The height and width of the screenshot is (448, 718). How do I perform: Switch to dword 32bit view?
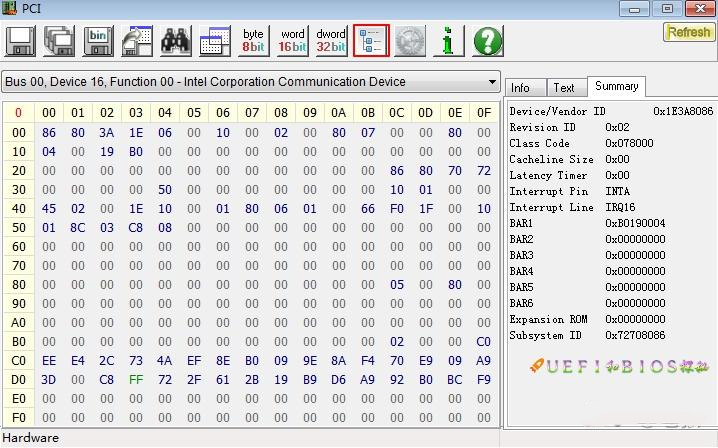[332, 41]
